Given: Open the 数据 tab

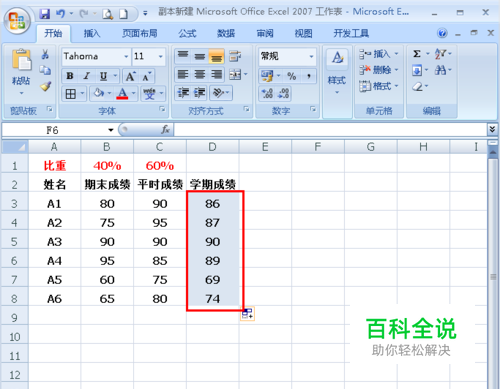Looking at the screenshot, I should pyautogui.click(x=226, y=33).
